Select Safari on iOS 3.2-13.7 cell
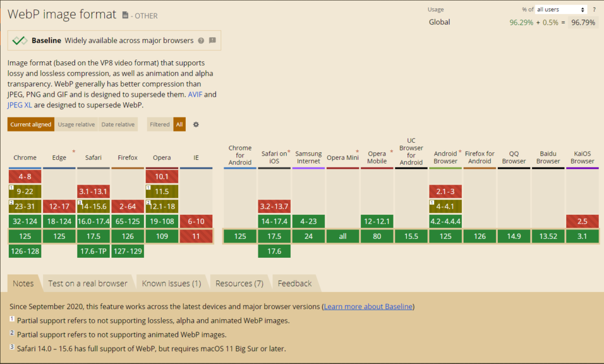This screenshot has height=364, width=604. click(x=274, y=206)
